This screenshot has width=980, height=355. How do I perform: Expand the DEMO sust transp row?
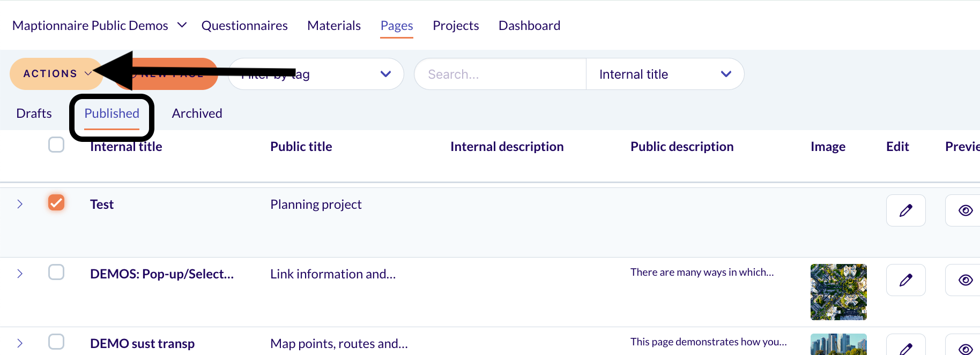tap(20, 343)
